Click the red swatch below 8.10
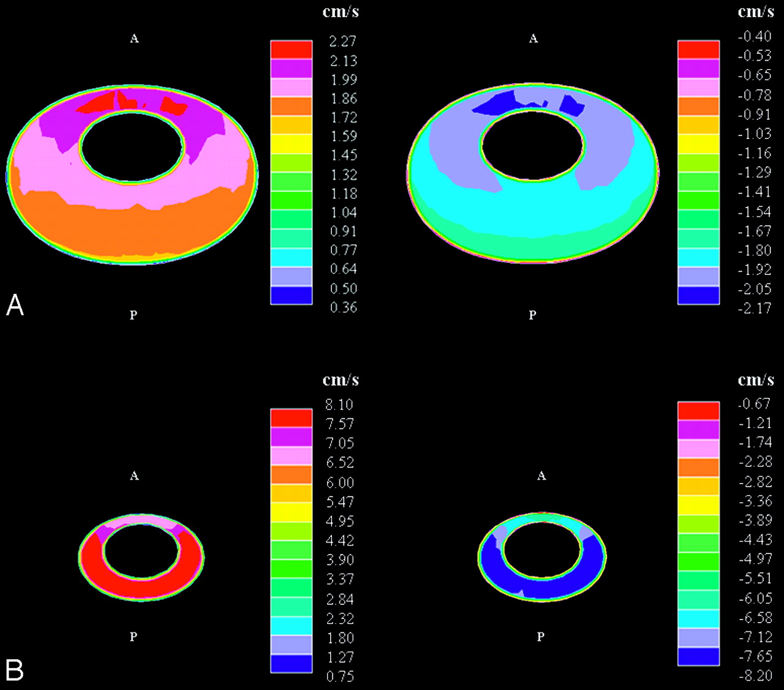 click(292, 418)
